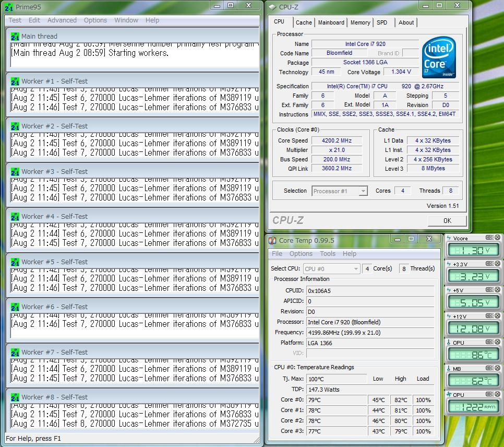Close the MB temperature gadget
Image resolution: width=504 pixels, height=447 pixels.
[497, 369]
